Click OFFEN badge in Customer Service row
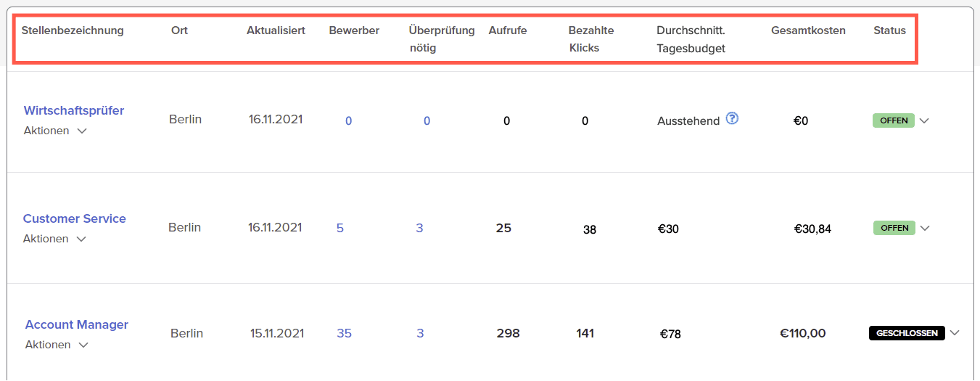Viewport: 980px width, 381px height. [x=894, y=228]
